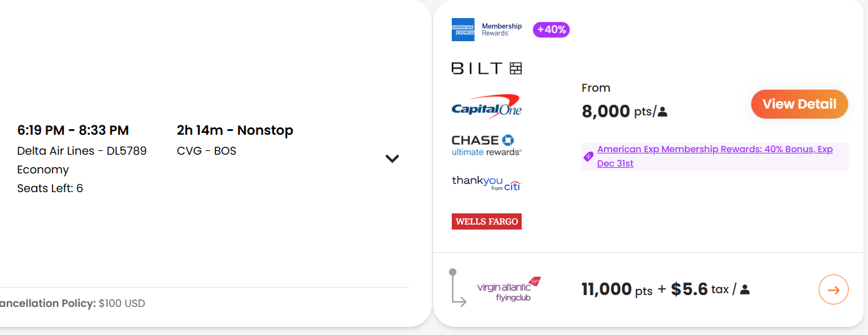
Task: Click the American Express Membership Rewards logo
Action: (487, 29)
